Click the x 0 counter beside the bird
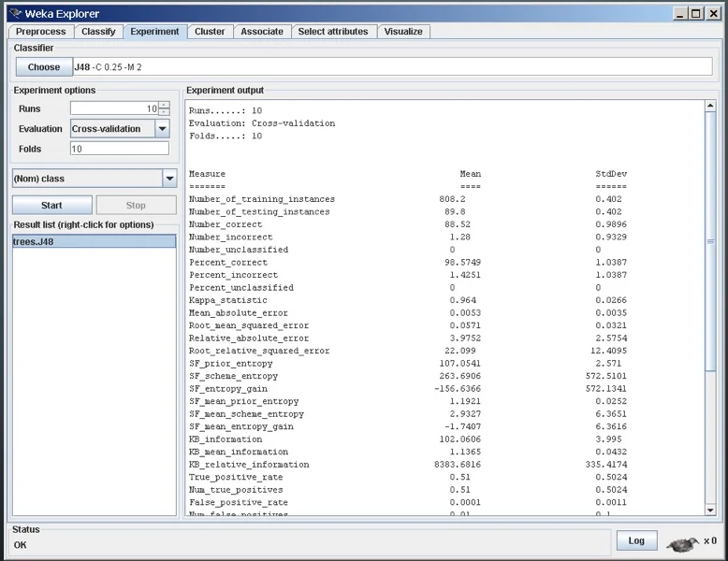The height and width of the screenshot is (561, 728). (710, 540)
